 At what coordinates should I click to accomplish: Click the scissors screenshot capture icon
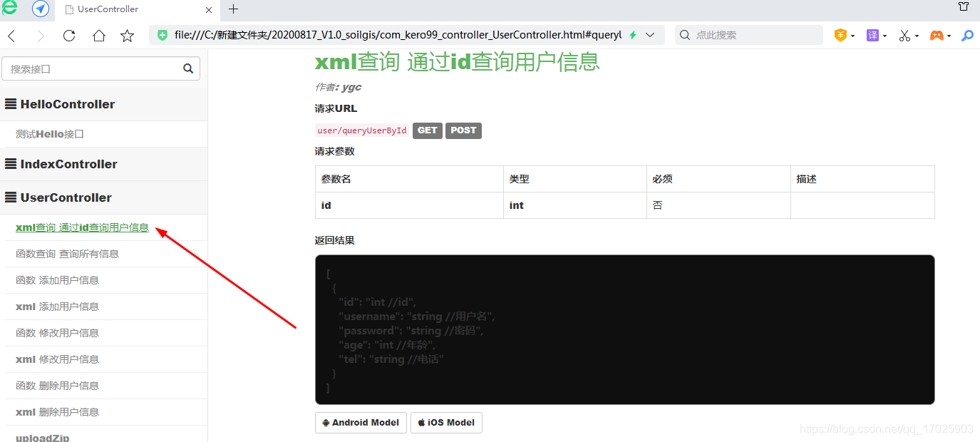(x=904, y=34)
